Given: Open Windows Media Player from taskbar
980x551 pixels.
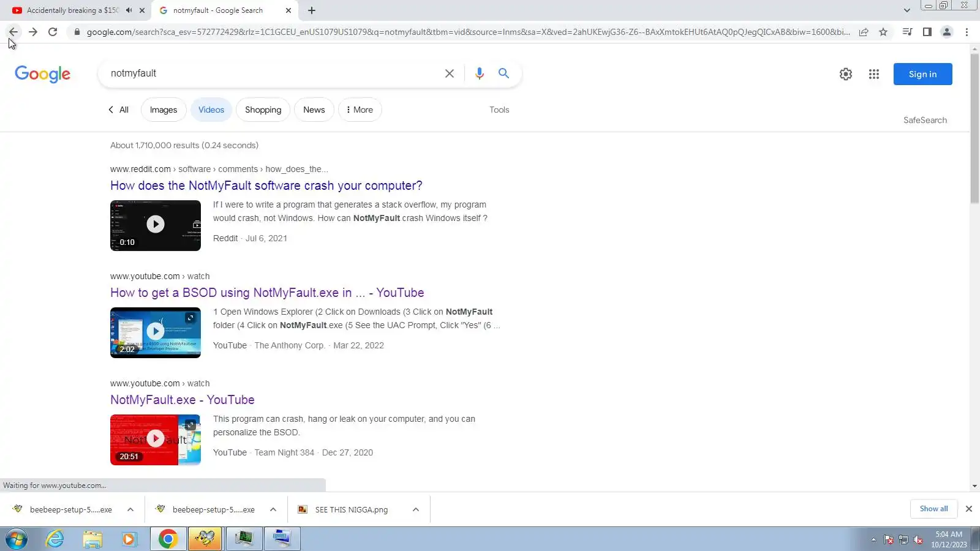Looking at the screenshot, I should 129,539.
